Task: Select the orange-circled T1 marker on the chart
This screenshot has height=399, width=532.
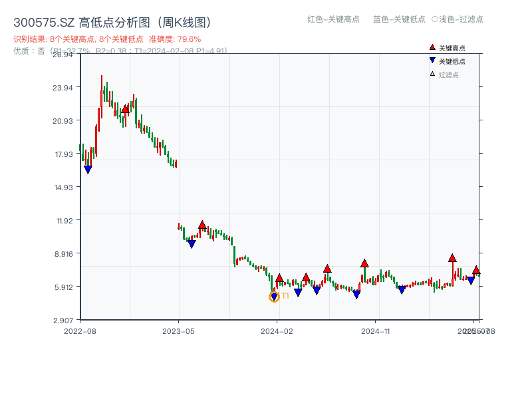Action: 273,296
